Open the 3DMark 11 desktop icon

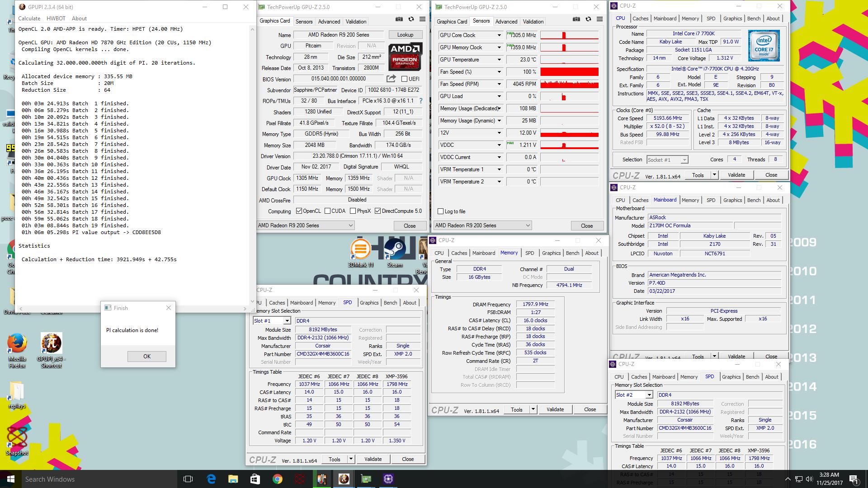pos(360,253)
